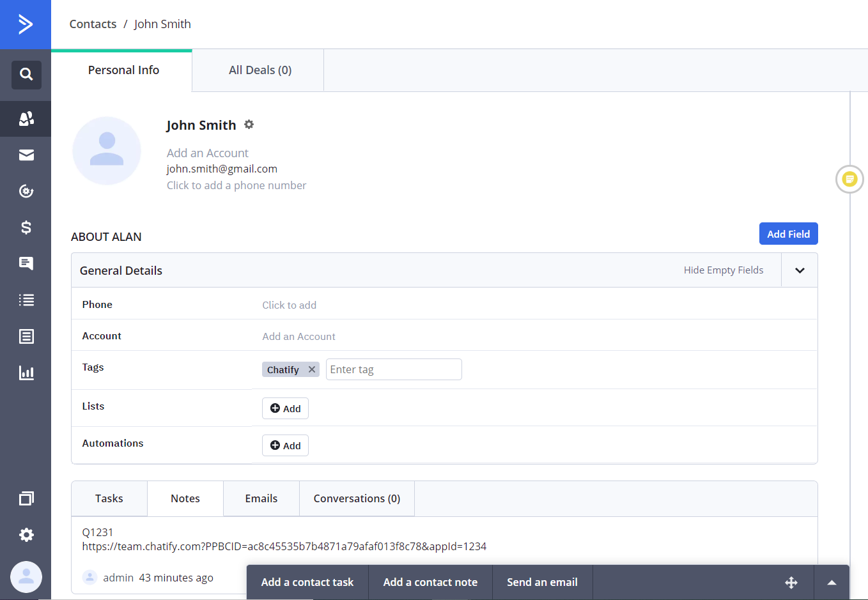Open the Apps windows icon in sidebar
This screenshot has width=868, height=600.
(26, 498)
